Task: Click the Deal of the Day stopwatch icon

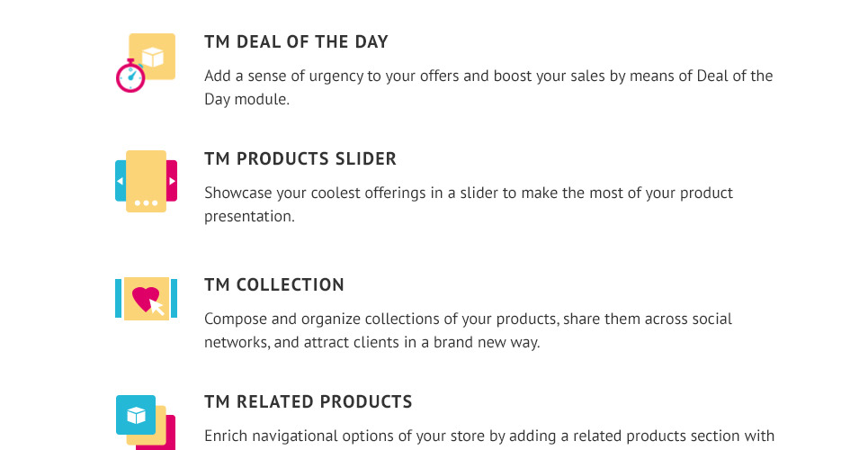Action: coord(146,63)
